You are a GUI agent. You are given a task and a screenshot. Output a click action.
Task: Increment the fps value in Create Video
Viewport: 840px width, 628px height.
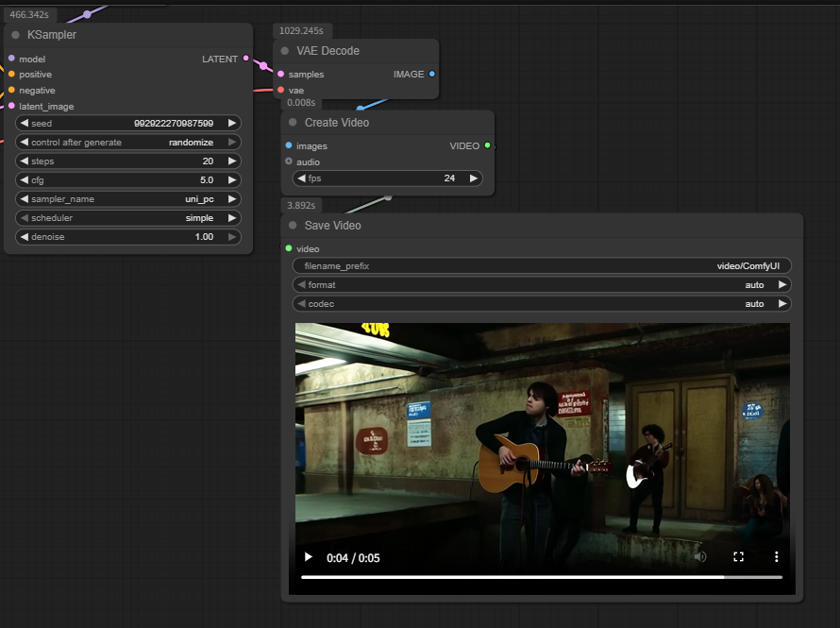474,178
